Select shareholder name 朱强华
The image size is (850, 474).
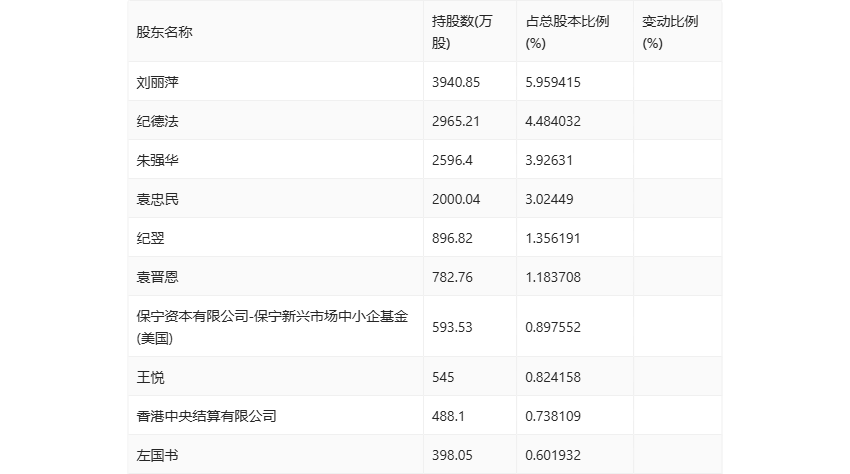click(x=157, y=160)
